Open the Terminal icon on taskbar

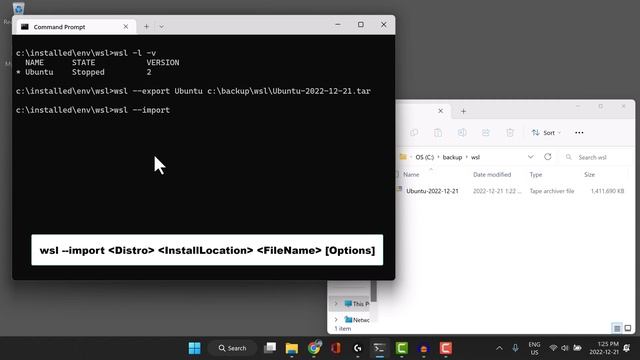pos(379,348)
